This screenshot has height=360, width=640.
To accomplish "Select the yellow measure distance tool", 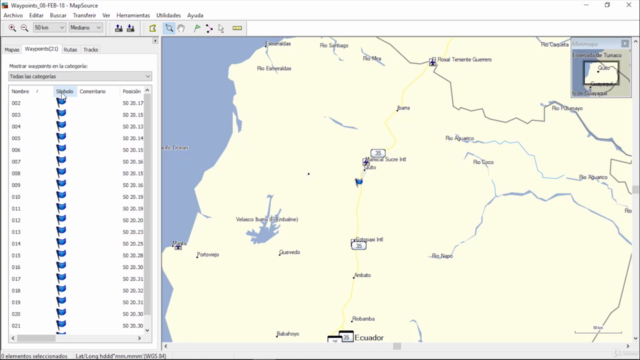I will (x=237, y=28).
